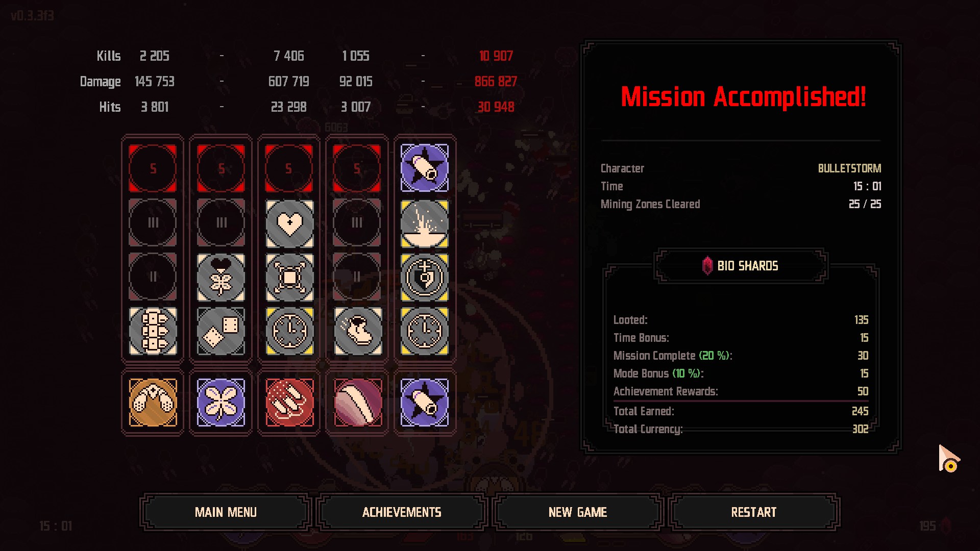Image resolution: width=980 pixels, height=551 pixels.
Task: Select the red claw slash weapon icon
Action: (x=289, y=403)
